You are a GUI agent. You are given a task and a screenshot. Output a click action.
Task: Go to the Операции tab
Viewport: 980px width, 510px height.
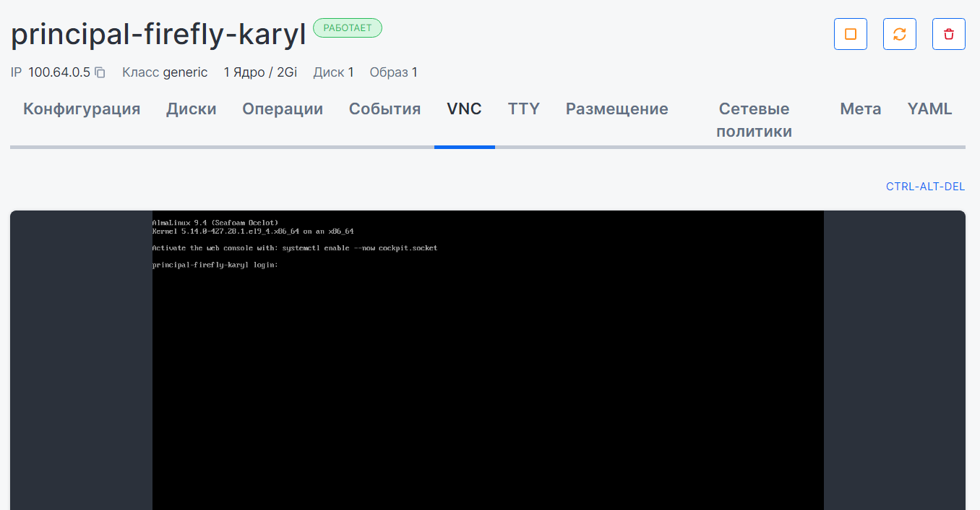click(x=283, y=109)
